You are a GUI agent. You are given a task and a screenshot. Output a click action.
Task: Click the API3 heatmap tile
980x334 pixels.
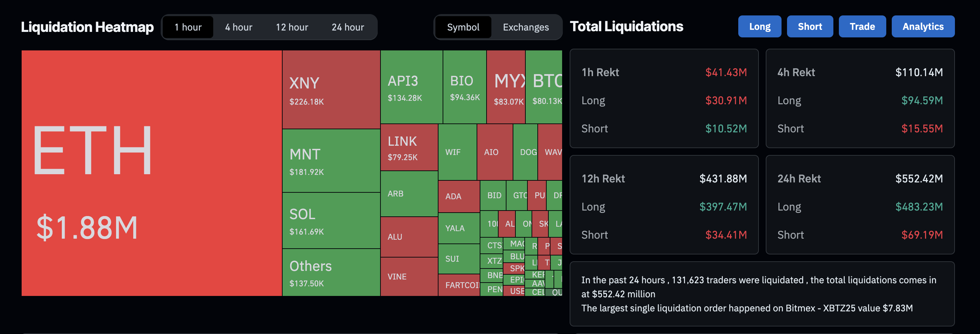pyautogui.click(x=412, y=87)
